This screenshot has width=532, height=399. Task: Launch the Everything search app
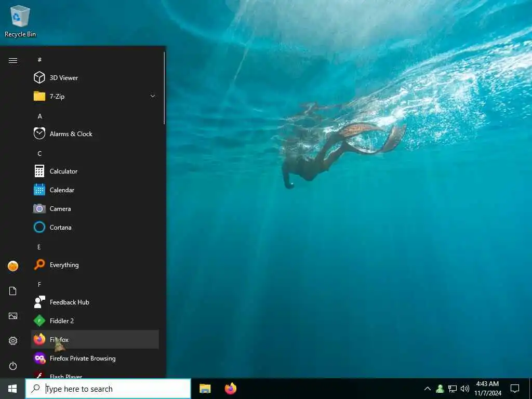point(95,264)
